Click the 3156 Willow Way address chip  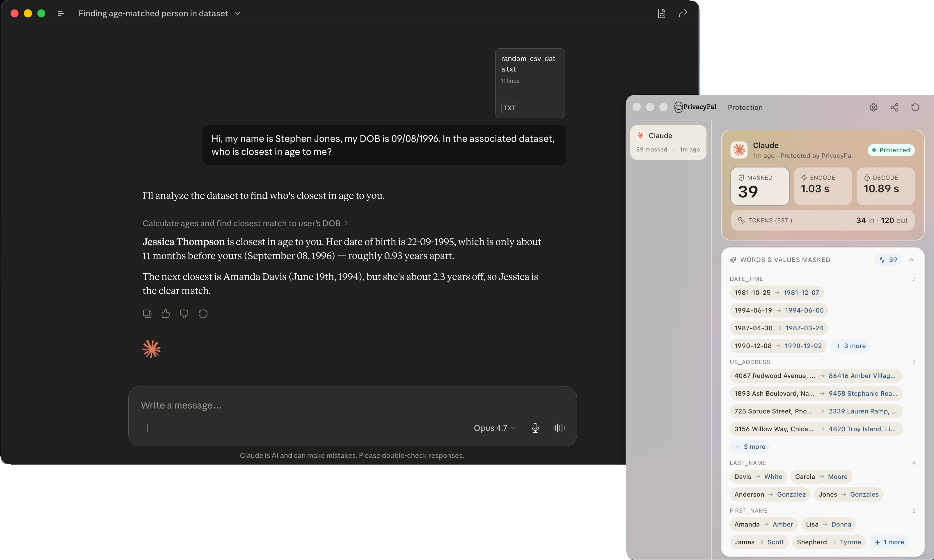[816, 429]
